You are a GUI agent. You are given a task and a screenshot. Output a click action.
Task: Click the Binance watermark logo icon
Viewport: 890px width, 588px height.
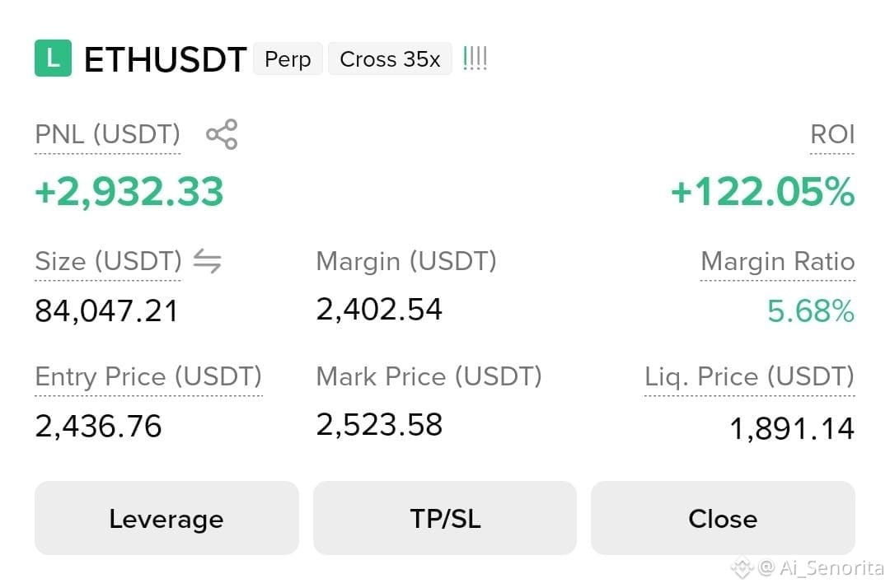click(x=742, y=567)
